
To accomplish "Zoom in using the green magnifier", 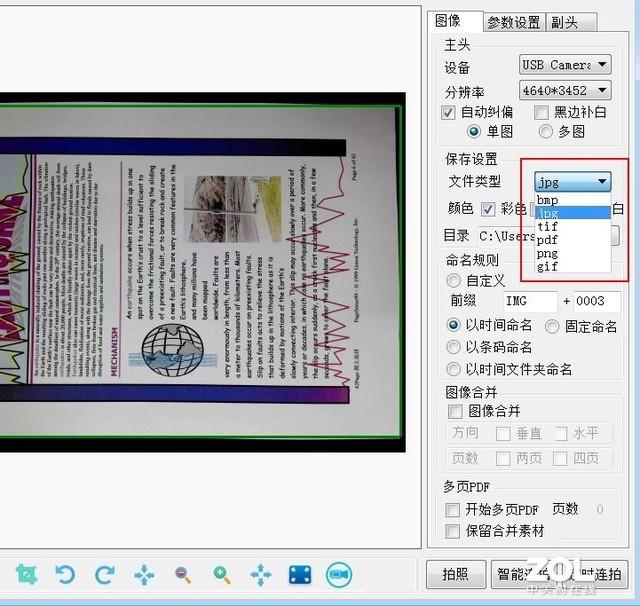I will click(222, 575).
